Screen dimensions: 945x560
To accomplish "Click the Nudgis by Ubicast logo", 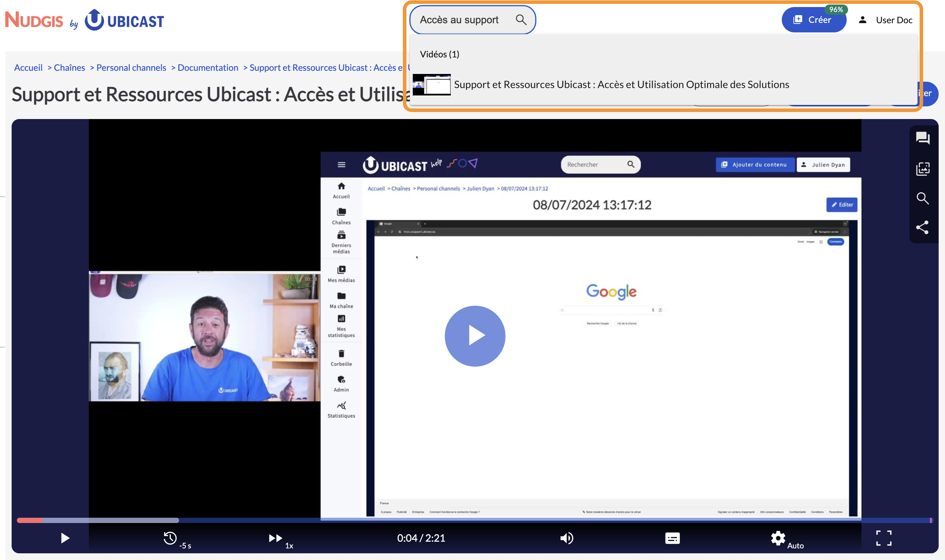I will [85, 20].
